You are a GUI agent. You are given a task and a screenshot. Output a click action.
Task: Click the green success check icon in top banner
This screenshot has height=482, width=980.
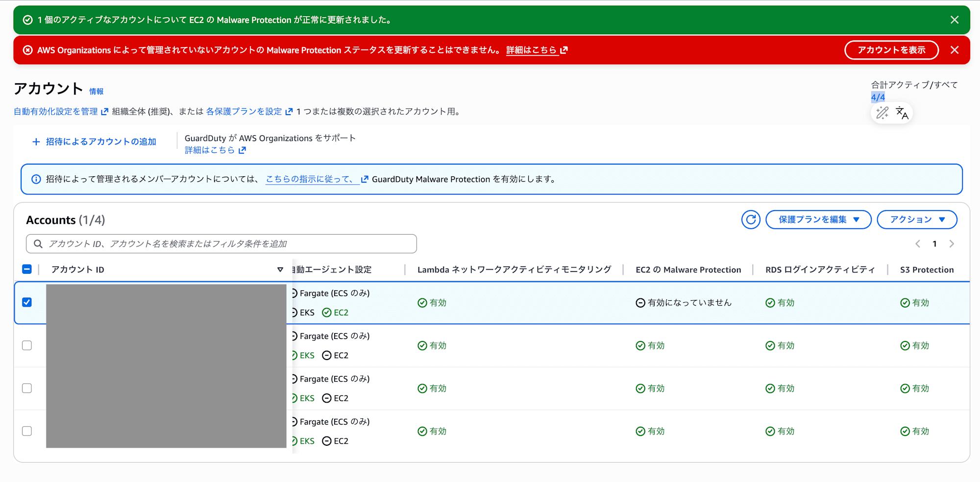click(26, 20)
